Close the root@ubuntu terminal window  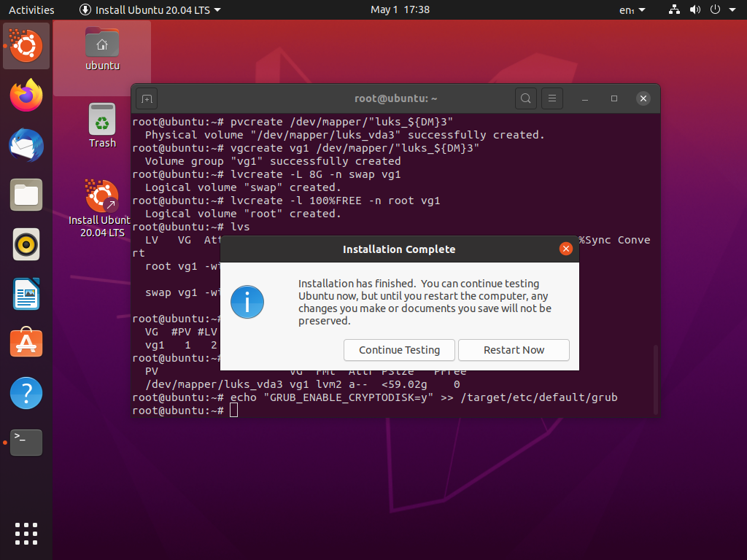click(x=643, y=98)
